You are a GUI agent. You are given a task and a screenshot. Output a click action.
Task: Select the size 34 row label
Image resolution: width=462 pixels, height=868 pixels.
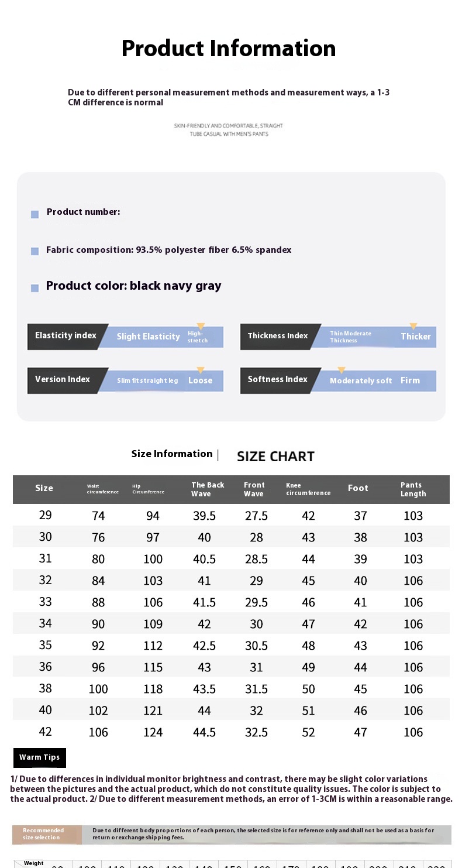(x=45, y=623)
